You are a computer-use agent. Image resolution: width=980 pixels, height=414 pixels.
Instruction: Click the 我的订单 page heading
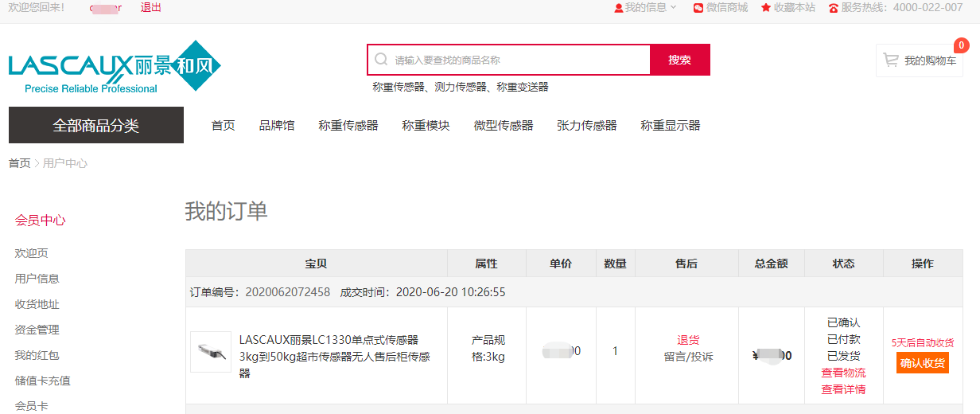pos(227,211)
